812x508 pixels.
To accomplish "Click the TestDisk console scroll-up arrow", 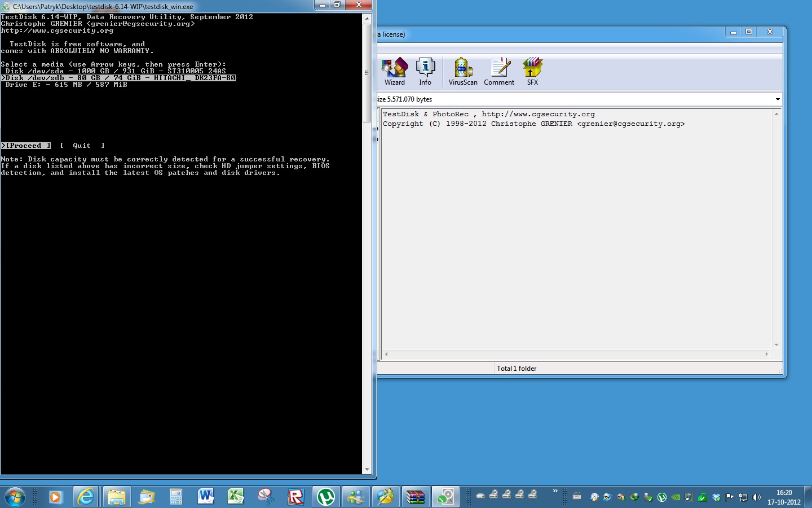I will pos(367,19).
